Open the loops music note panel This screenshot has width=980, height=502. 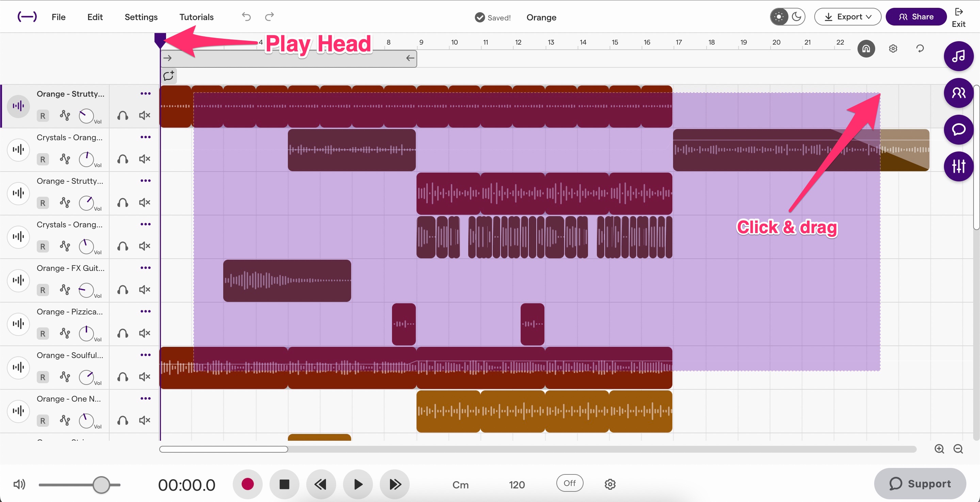coord(958,56)
